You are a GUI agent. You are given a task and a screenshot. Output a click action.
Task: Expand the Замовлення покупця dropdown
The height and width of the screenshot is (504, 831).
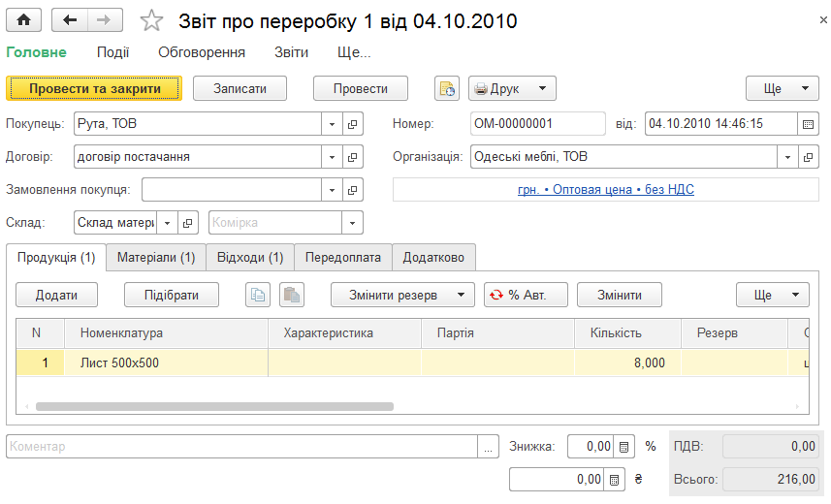click(x=332, y=190)
